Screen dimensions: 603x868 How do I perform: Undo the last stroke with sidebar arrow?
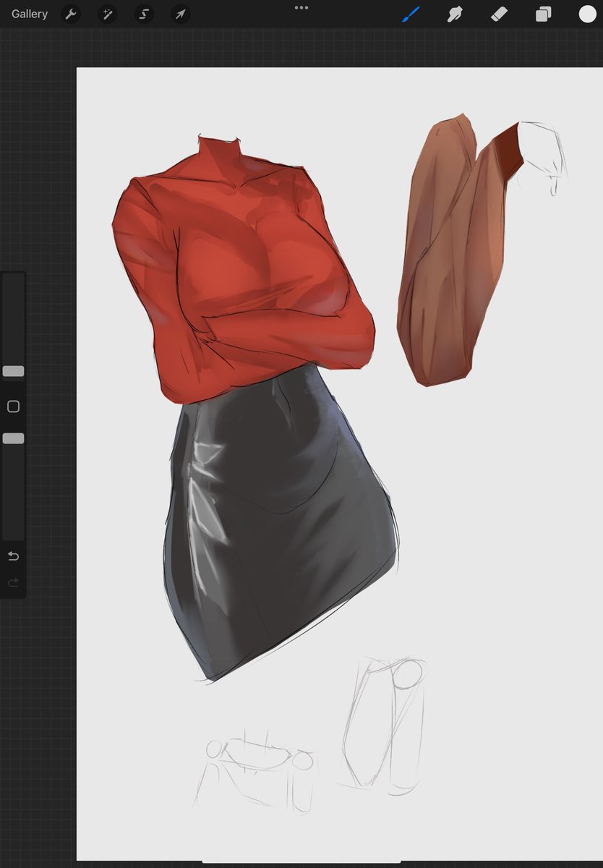coord(13,556)
